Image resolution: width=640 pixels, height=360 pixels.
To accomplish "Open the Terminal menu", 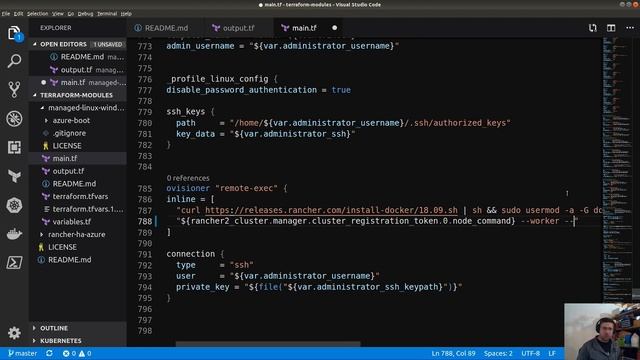I will (107, 13).
